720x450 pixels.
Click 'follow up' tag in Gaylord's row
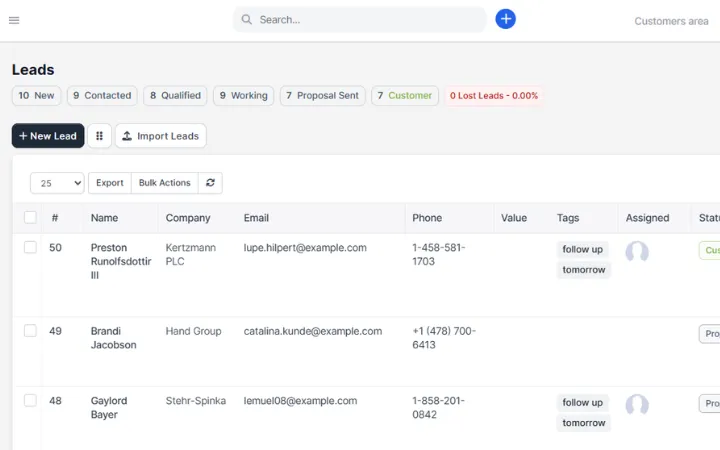click(582, 403)
